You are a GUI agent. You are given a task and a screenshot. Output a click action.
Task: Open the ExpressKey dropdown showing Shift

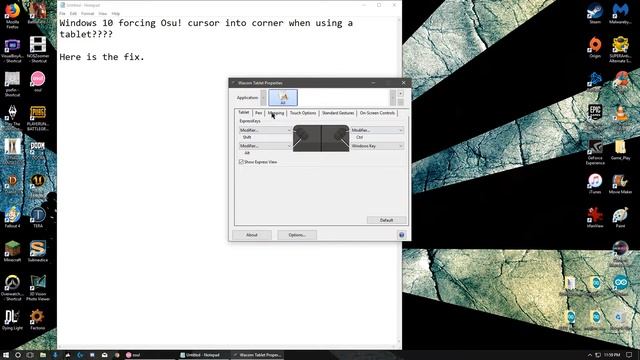click(265, 130)
